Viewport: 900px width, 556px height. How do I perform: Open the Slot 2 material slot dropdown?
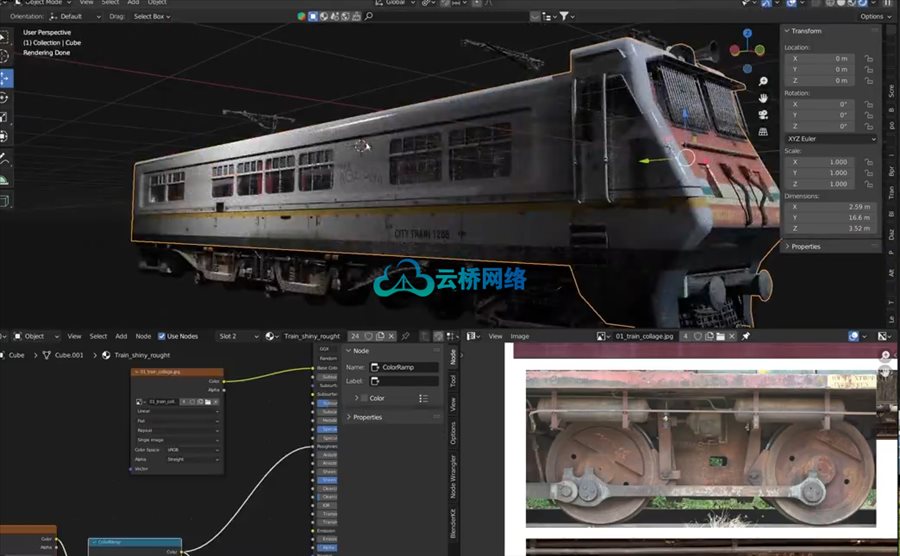(238, 336)
